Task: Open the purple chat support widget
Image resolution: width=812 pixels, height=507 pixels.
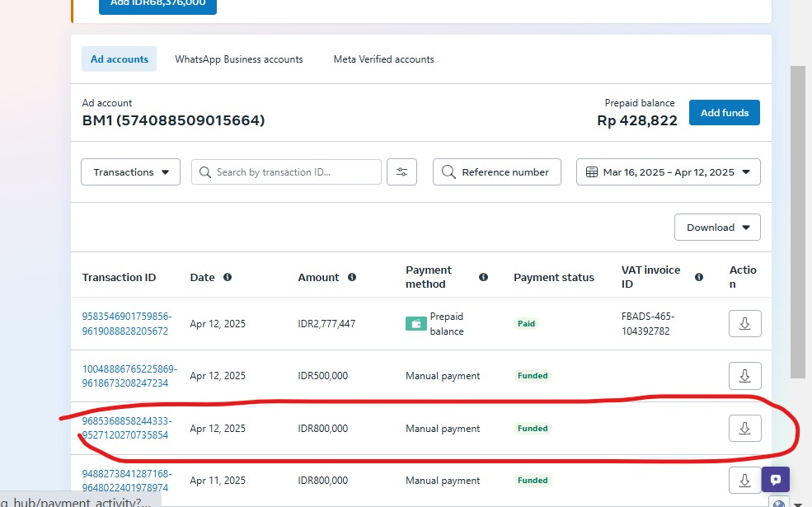Action: 776,480
